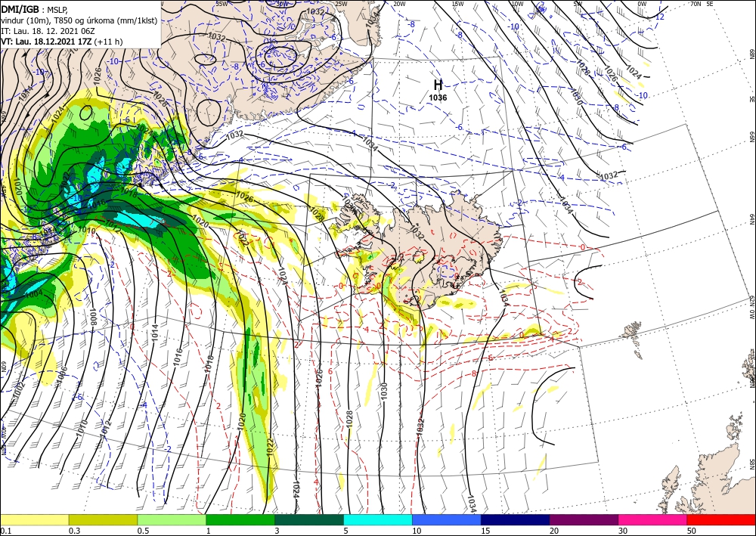This screenshot has height=536, width=756.
Task: Click the '20W' longitude label at top
Action: coord(398,4)
